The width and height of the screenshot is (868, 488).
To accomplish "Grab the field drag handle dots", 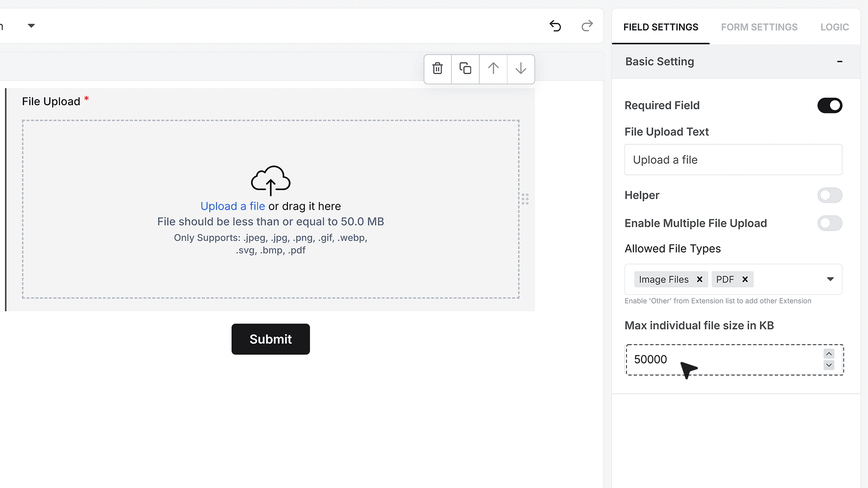I will [x=525, y=199].
